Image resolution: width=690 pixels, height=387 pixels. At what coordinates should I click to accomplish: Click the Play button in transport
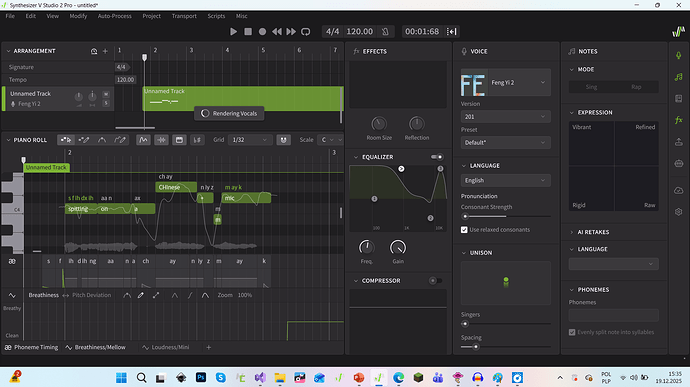click(233, 32)
